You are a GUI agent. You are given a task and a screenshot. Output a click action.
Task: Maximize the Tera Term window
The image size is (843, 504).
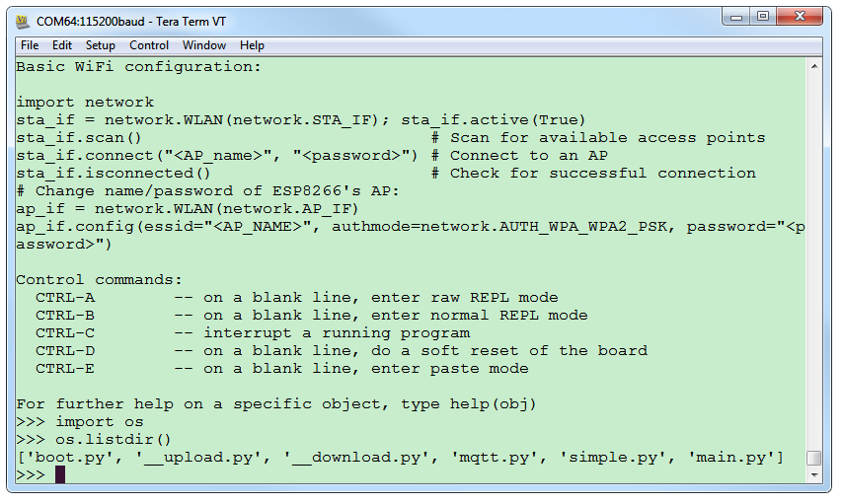click(763, 17)
